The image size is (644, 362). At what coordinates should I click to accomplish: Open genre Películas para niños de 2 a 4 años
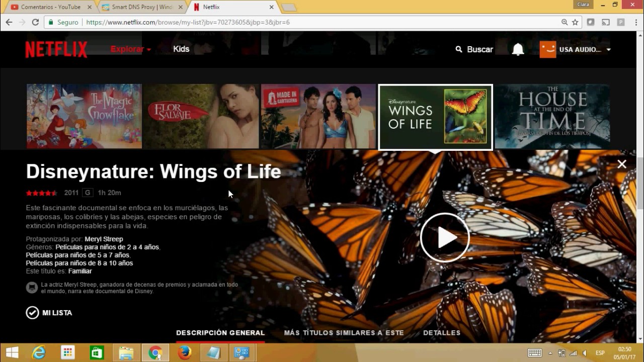(107, 247)
